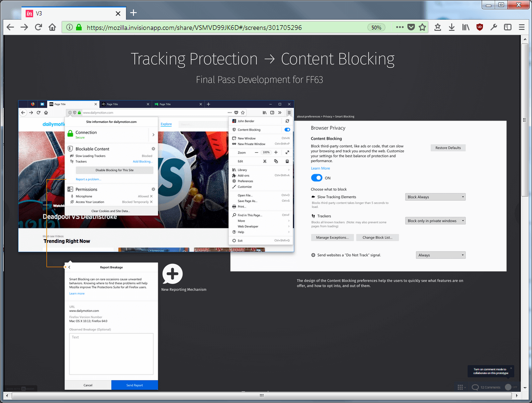This screenshot has height=403, width=532.
Task: Open the Firefox hamburger menu
Action: pos(521,27)
